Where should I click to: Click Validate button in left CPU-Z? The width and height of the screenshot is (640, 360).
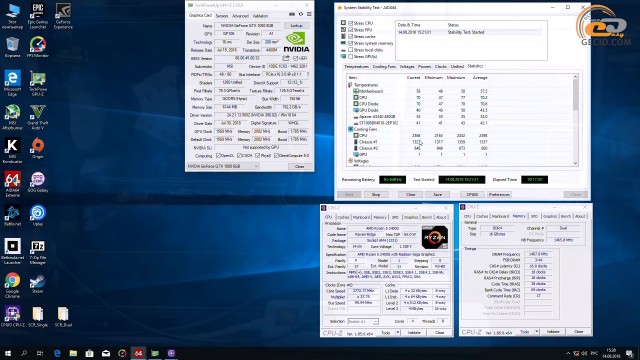pyautogui.click(x=414, y=333)
